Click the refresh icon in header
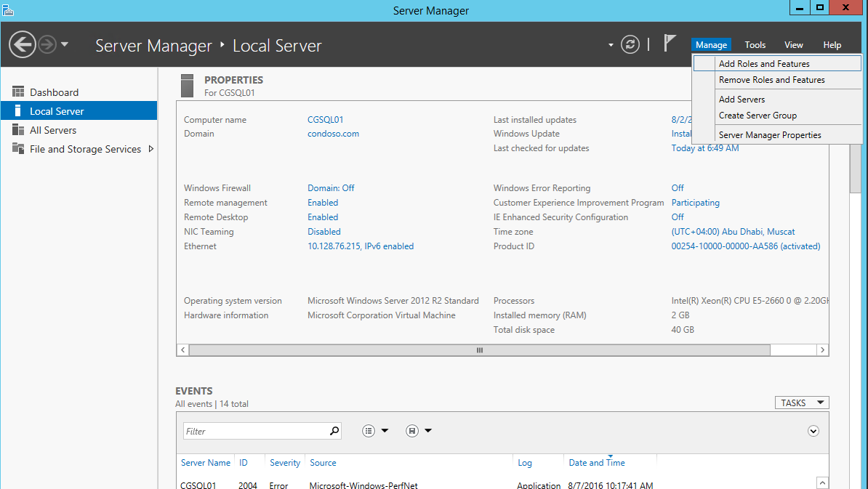 pyautogui.click(x=630, y=45)
